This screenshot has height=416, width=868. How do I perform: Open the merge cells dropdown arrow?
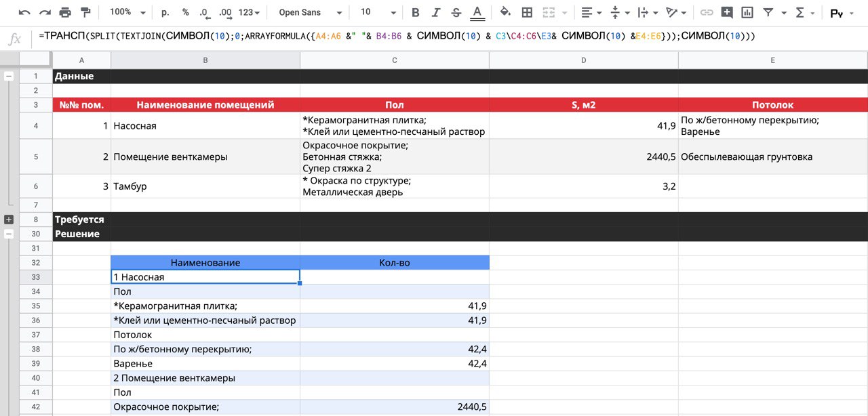point(564,13)
